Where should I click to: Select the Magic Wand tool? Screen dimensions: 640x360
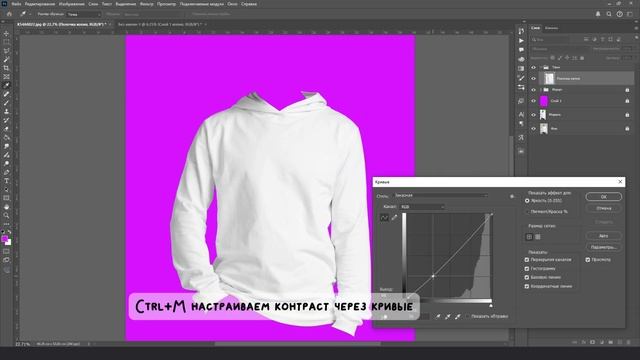click(7, 60)
